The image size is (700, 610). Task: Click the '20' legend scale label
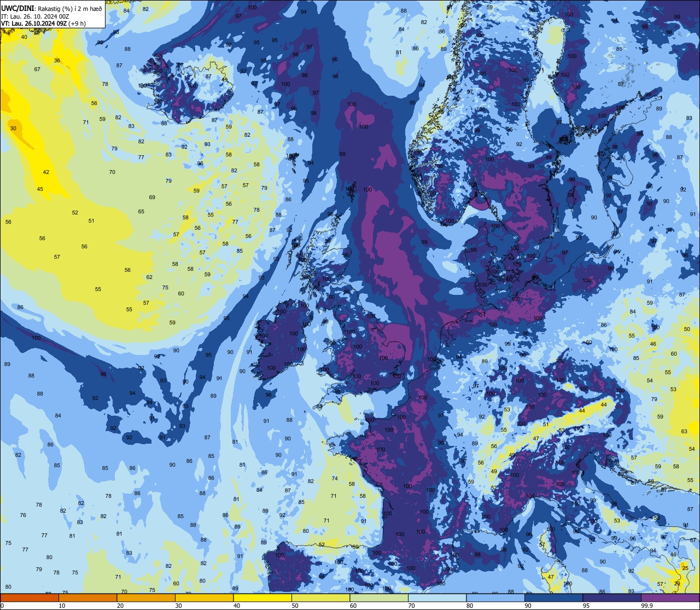tap(120, 606)
